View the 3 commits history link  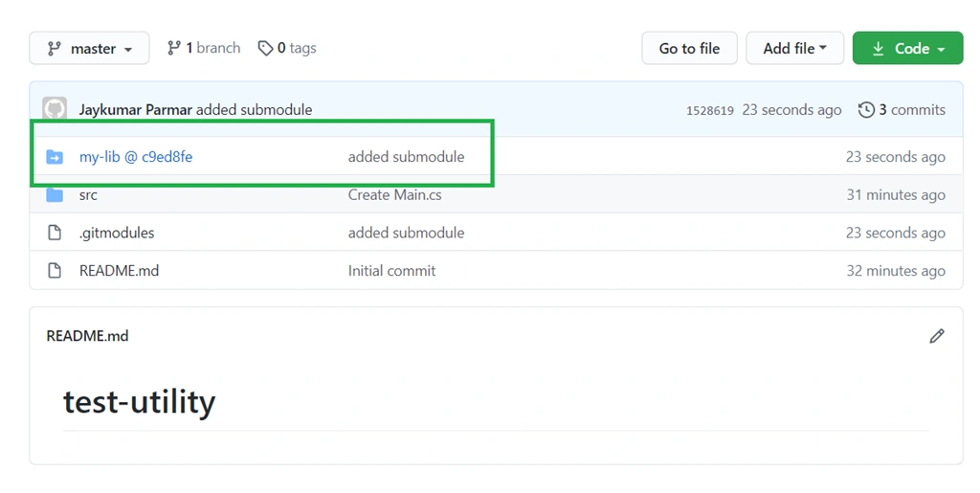(x=912, y=110)
